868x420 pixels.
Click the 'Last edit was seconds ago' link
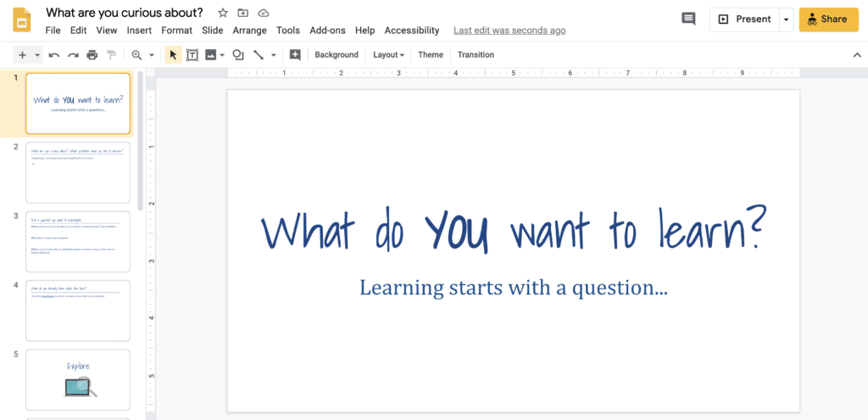509,31
